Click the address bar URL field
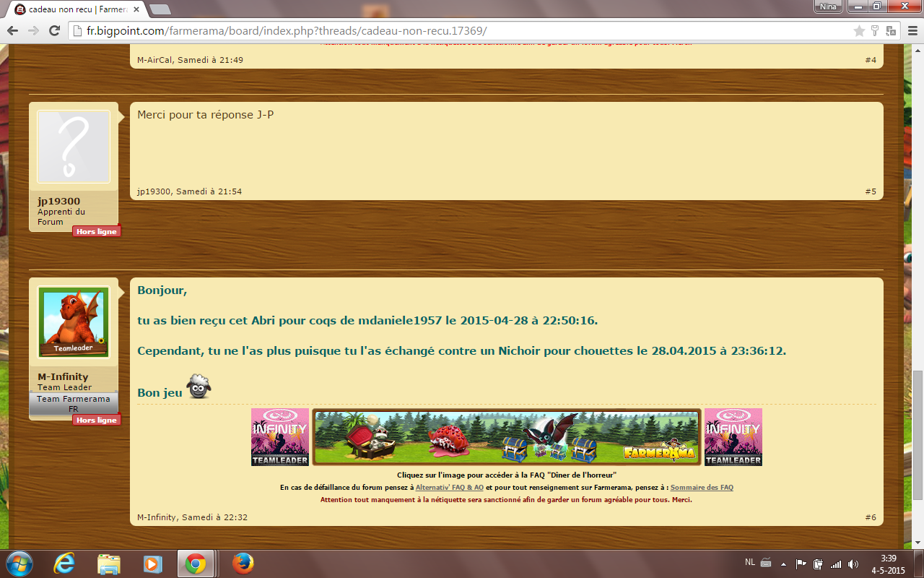Viewport: 924px width, 578px height. point(462,31)
